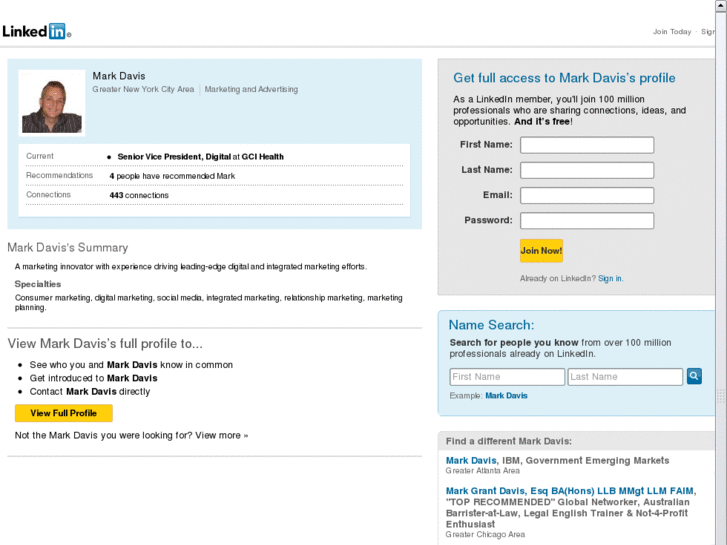Click the 443 connections text

[139, 195]
